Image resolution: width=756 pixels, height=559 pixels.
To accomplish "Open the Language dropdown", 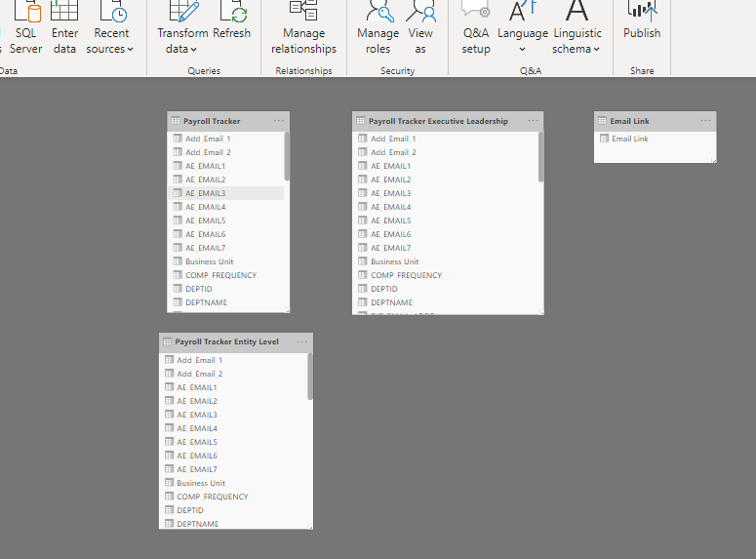I will (523, 29).
